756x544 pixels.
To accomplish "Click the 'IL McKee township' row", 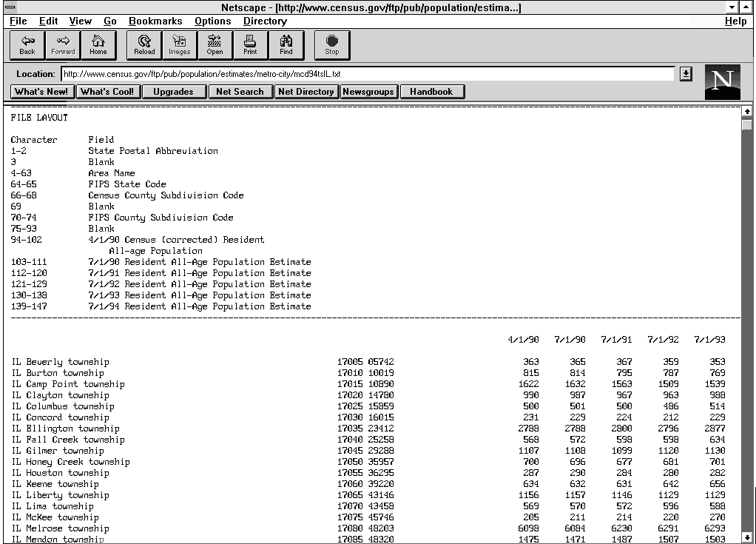I will [x=368, y=517].
